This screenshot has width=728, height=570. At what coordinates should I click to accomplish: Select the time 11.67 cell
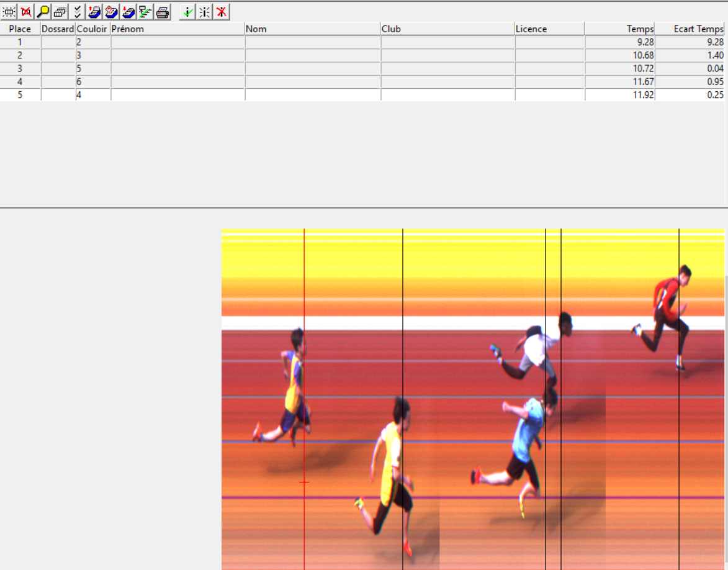point(620,82)
